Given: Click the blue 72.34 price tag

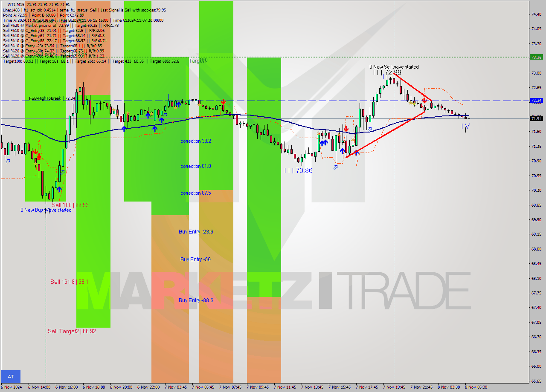Looking at the screenshot, I should point(536,101).
